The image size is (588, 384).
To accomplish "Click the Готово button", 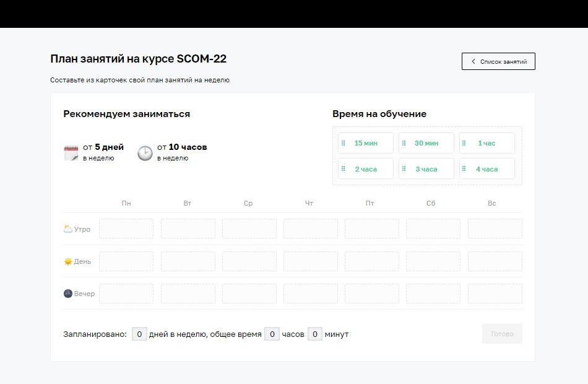I will click(502, 334).
